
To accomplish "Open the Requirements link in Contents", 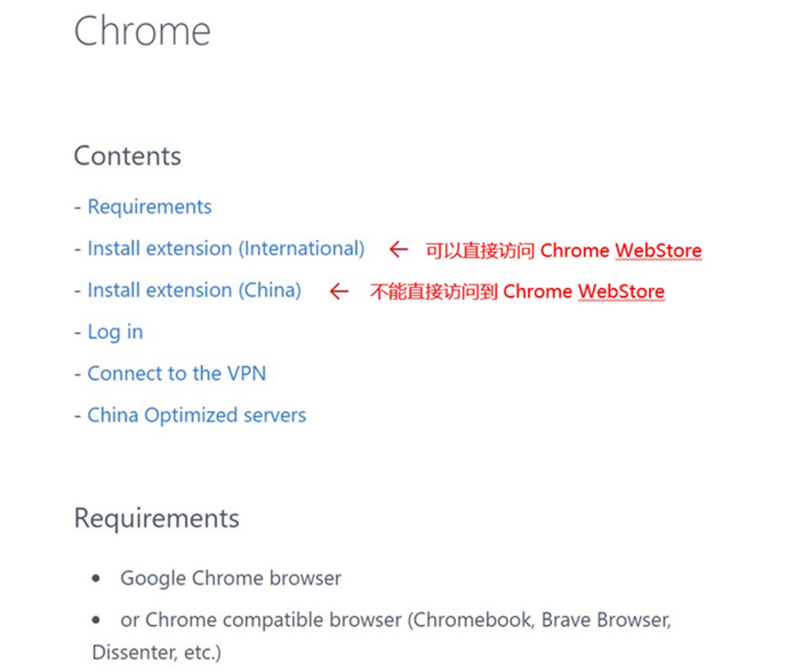I will click(149, 207).
